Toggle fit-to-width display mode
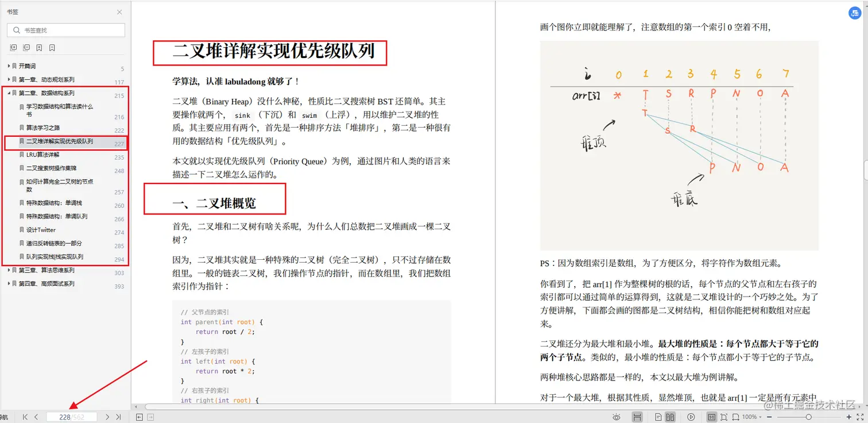Image resolution: width=868 pixels, height=423 pixels. click(737, 417)
